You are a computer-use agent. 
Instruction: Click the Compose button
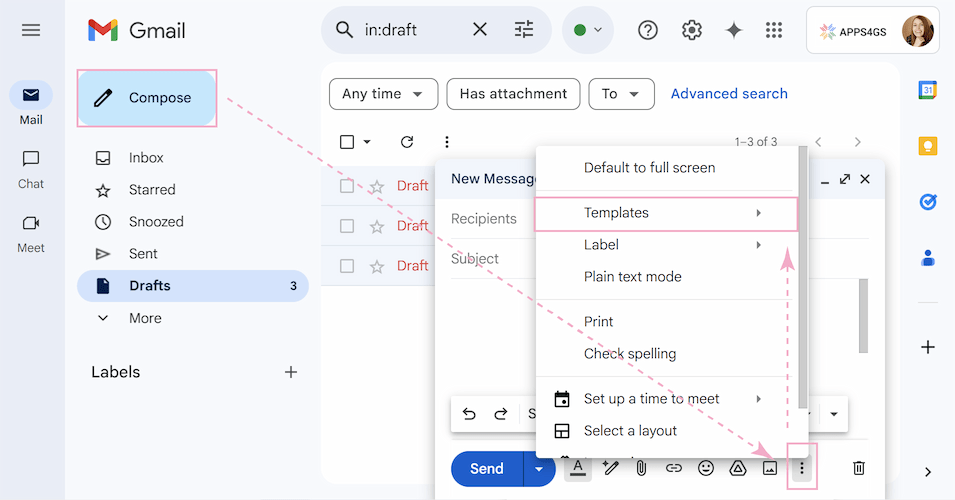coord(147,98)
